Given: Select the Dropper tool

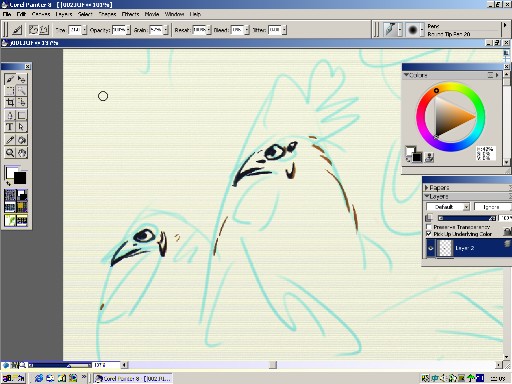Looking at the screenshot, I should click(10, 140).
